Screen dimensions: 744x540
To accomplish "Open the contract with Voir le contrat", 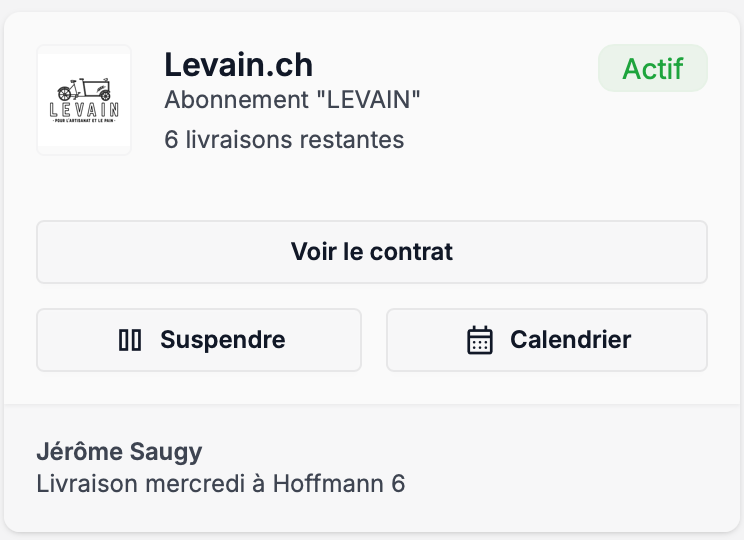I will [x=372, y=251].
